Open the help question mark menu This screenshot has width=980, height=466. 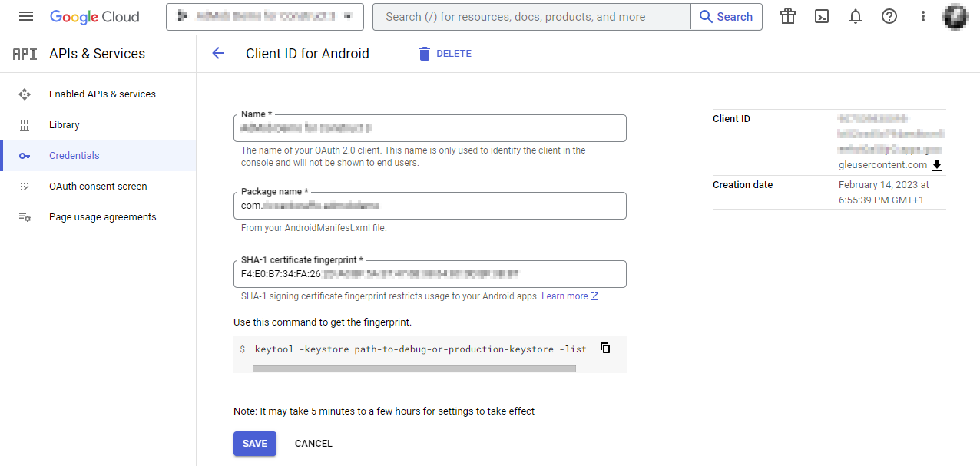pos(889,17)
